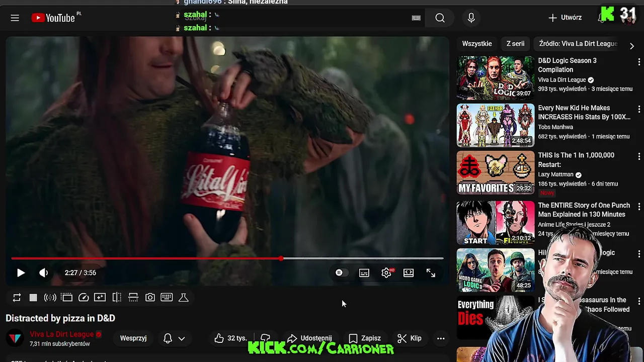Viewport: 644px width, 362px height.
Task: Select the Z serii filter chip
Action: click(515, 44)
